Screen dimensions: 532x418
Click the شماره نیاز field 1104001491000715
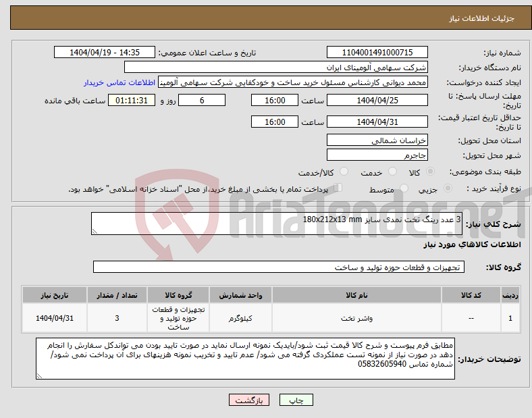pos(377,52)
